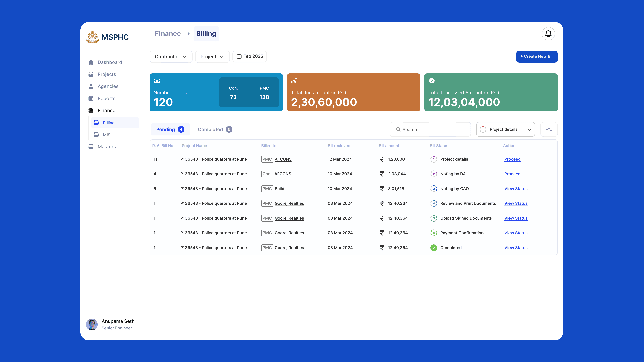Select the Masters sidebar icon
This screenshot has height=362, width=644.
(91, 147)
